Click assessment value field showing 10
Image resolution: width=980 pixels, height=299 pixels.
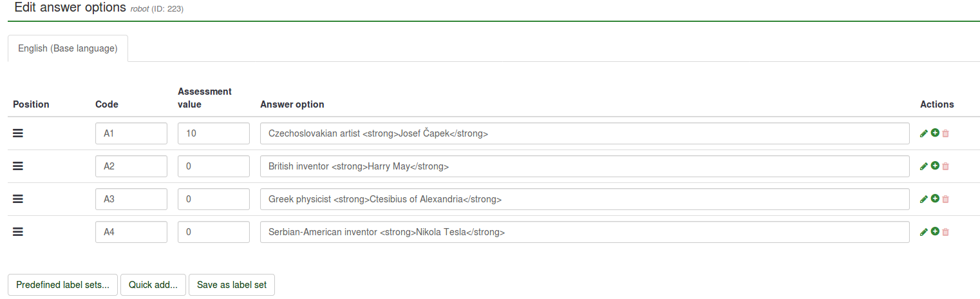(214, 133)
